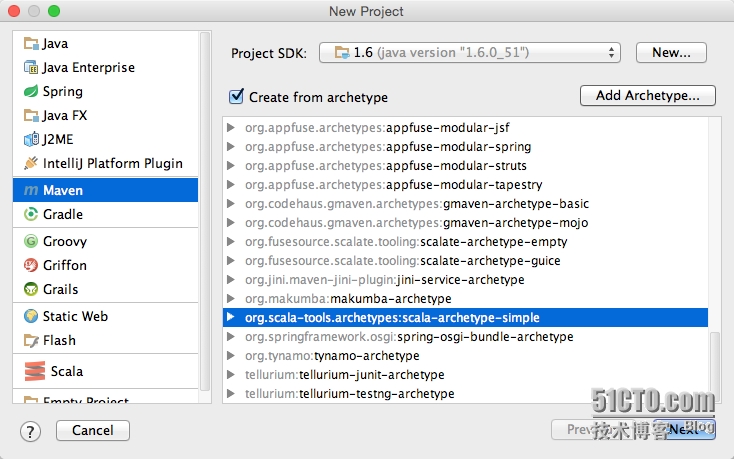Expand appfuse-modular-tapestry archetype

(230, 184)
